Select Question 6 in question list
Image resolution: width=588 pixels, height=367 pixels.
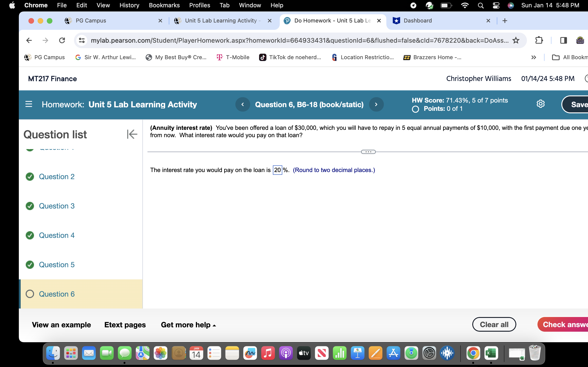[57, 294]
